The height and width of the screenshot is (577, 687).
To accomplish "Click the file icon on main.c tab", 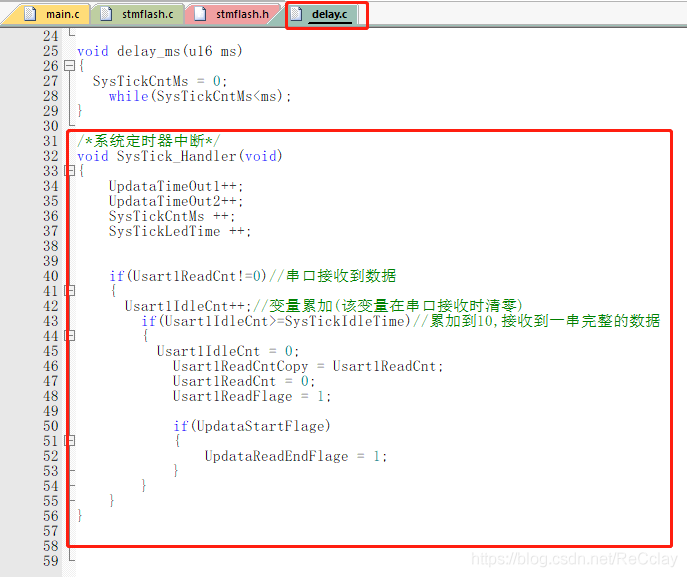I will (x=30, y=14).
